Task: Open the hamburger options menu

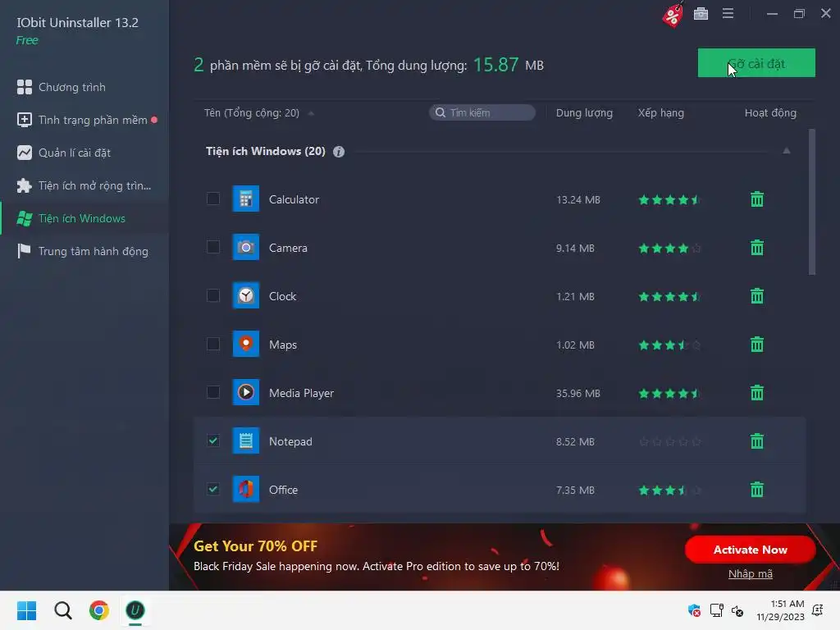Action: (x=728, y=13)
